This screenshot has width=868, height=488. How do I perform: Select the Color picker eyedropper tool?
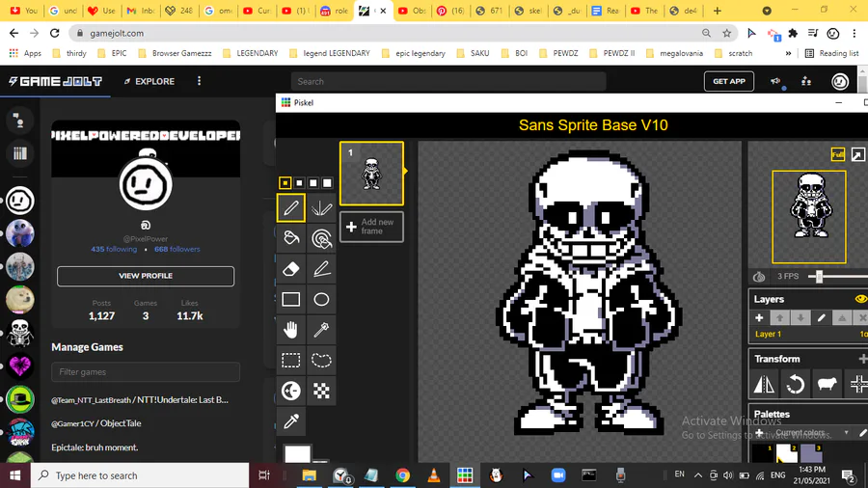(x=290, y=421)
